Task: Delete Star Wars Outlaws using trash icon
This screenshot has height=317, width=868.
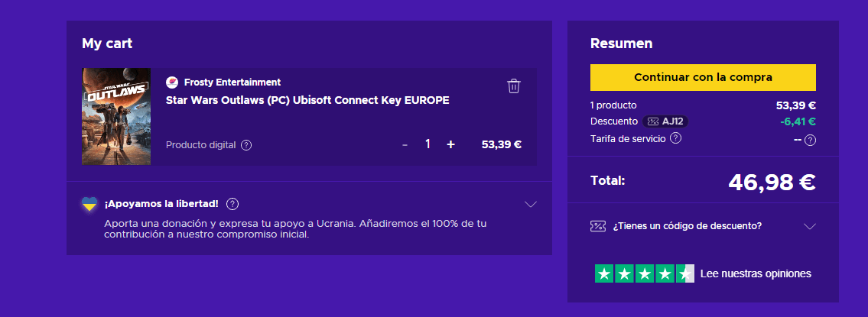Action: 514,86
